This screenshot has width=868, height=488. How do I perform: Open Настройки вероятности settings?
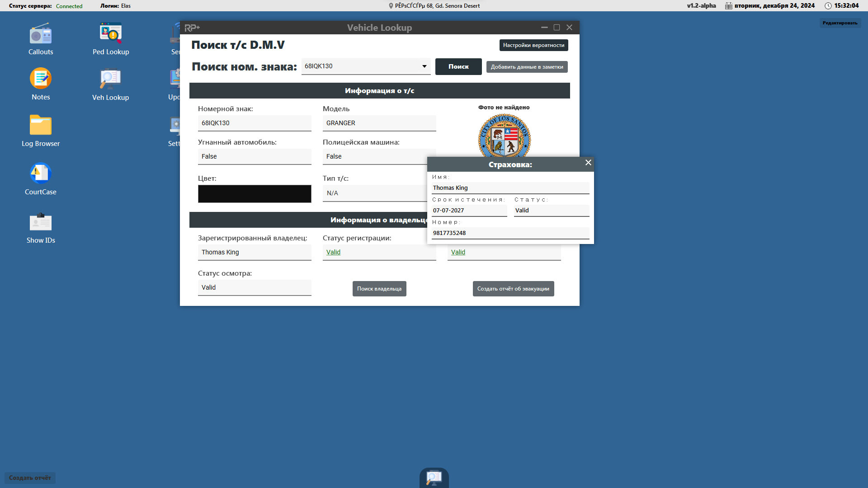[533, 45]
